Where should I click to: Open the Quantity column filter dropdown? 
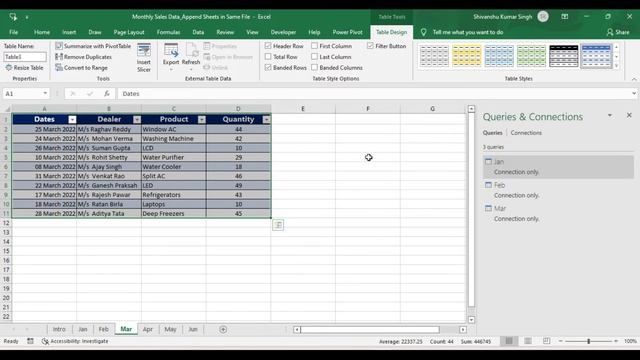(267, 119)
